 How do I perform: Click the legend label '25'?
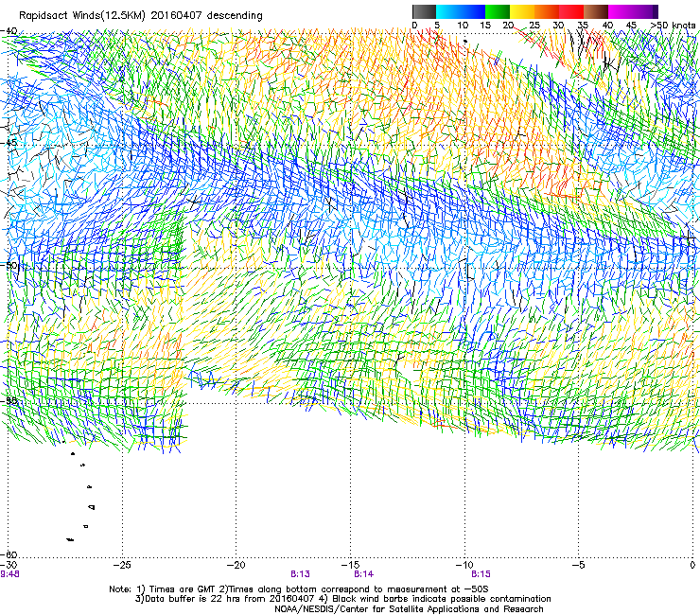pyautogui.click(x=534, y=26)
